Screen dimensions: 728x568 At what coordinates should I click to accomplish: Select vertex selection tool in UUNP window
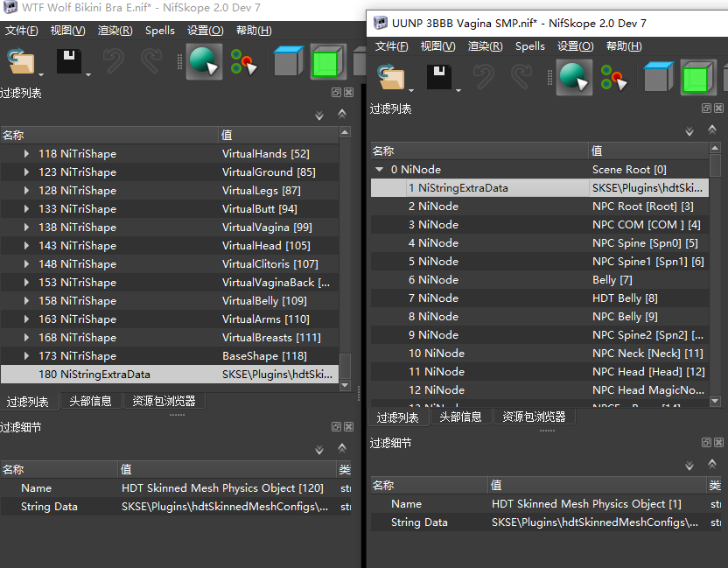click(613, 78)
